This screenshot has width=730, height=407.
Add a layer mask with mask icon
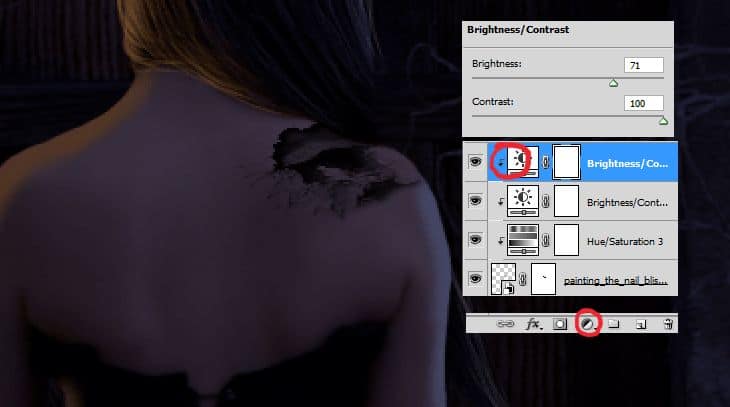(x=560, y=324)
